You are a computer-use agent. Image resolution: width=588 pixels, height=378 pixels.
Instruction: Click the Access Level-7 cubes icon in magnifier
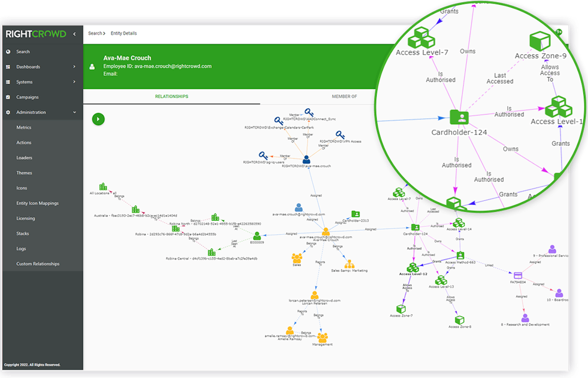[x=421, y=38]
